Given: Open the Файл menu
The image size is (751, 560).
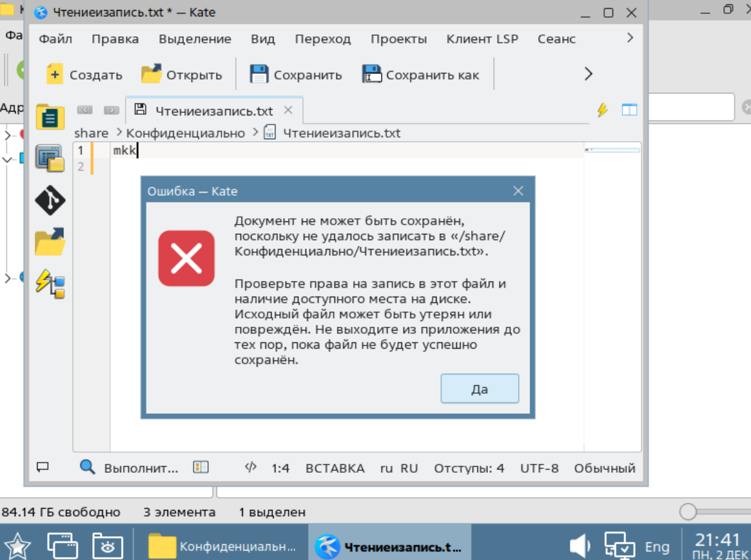Looking at the screenshot, I should click(x=56, y=39).
